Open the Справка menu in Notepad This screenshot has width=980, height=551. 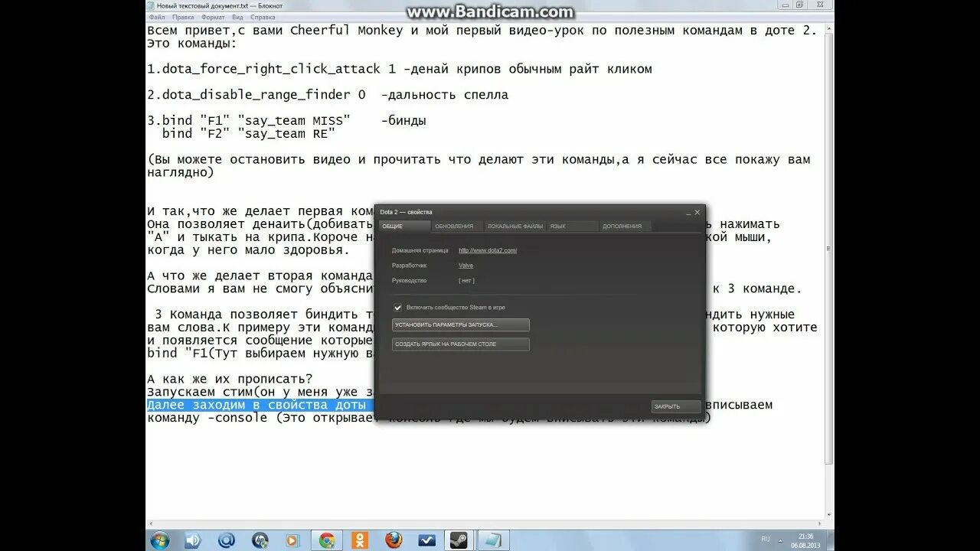tap(263, 16)
